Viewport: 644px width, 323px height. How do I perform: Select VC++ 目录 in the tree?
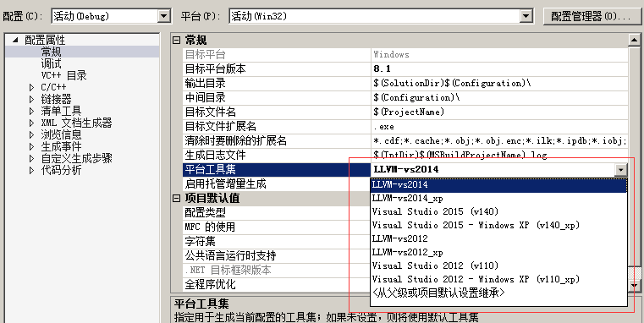tap(63, 75)
